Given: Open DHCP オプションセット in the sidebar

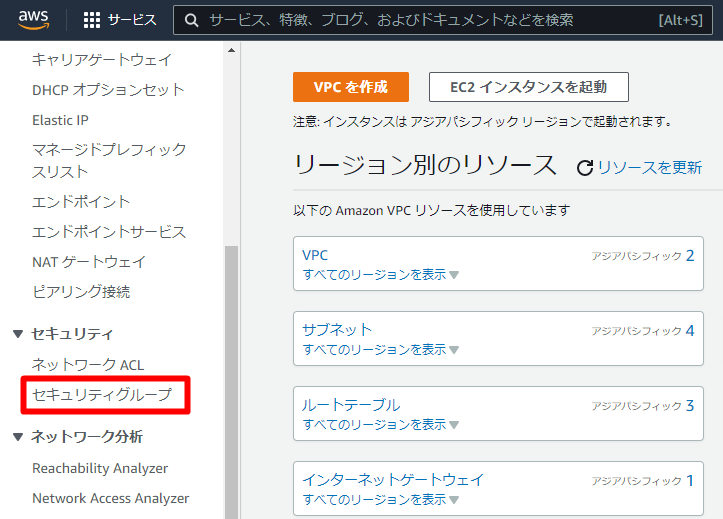Looking at the screenshot, I should 108,89.
